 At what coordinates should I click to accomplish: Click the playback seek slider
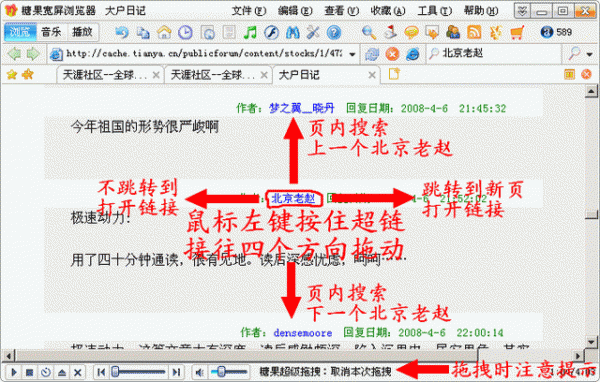tap(138, 372)
